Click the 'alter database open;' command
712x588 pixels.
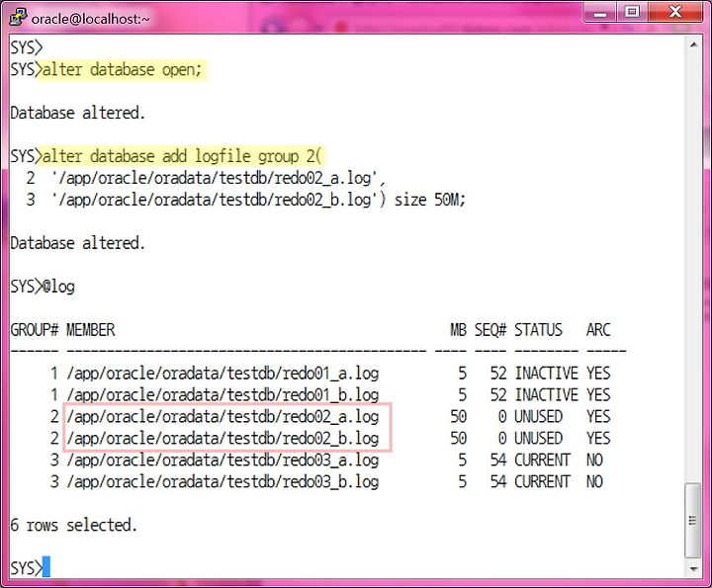[123, 69]
